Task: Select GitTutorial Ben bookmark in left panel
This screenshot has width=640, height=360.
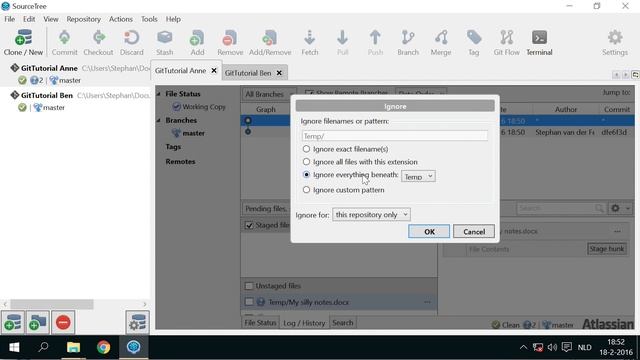Action: [x=47, y=95]
